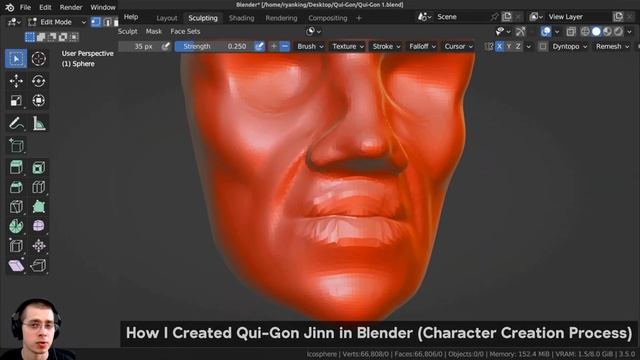
Task: Select the Bevel tool
Action: (x=16, y=187)
